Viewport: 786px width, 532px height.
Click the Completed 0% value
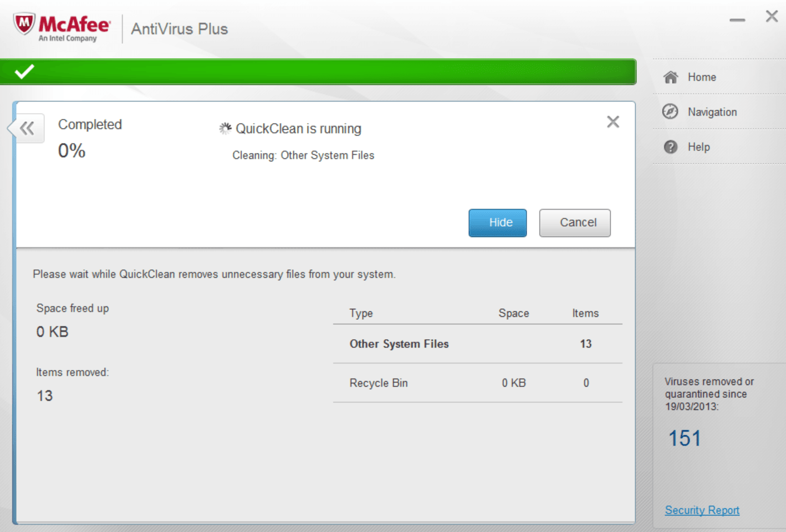[72, 151]
